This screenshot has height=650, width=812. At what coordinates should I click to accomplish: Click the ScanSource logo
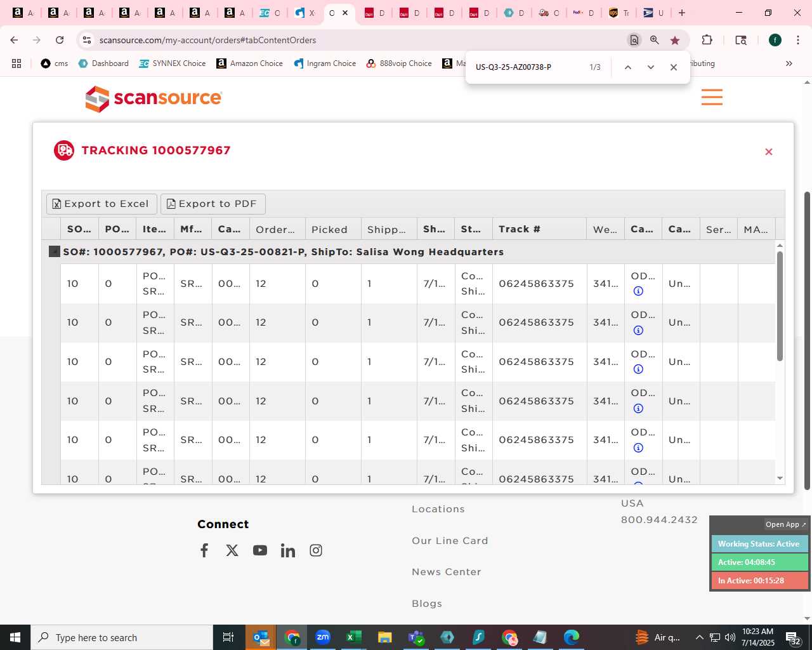(x=154, y=98)
